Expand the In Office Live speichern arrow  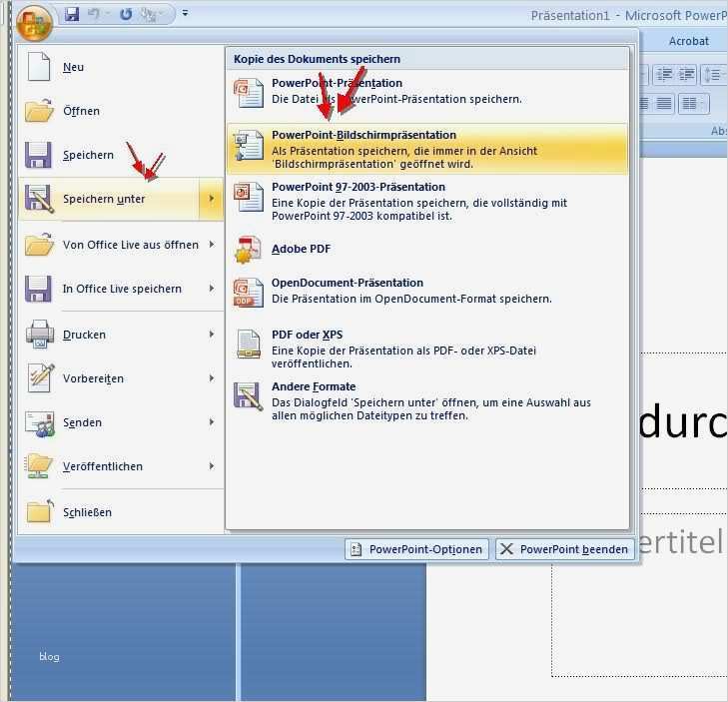[x=212, y=289]
